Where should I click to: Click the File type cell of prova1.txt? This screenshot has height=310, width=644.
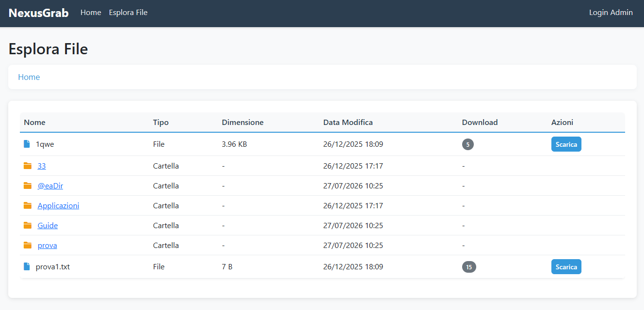159,266
